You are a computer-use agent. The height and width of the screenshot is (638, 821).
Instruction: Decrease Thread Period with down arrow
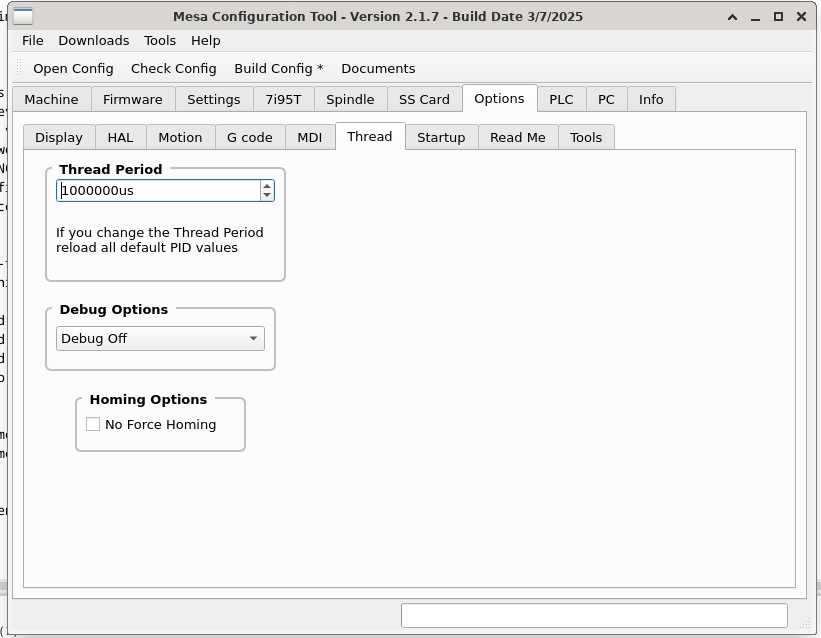pyautogui.click(x=267, y=195)
